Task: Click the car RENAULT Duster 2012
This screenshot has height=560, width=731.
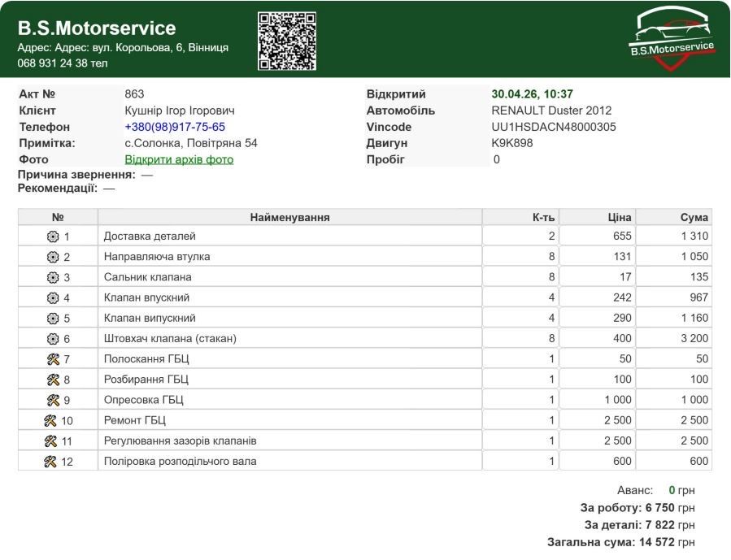Action: tap(551, 111)
